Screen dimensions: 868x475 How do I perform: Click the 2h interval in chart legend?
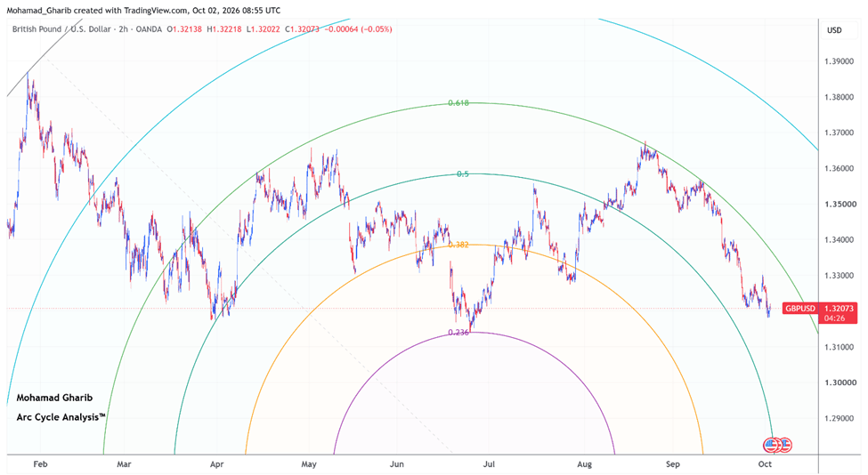(124, 28)
